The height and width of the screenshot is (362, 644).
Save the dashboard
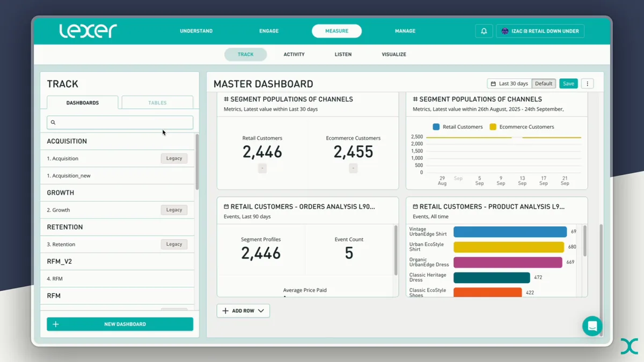pos(568,84)
